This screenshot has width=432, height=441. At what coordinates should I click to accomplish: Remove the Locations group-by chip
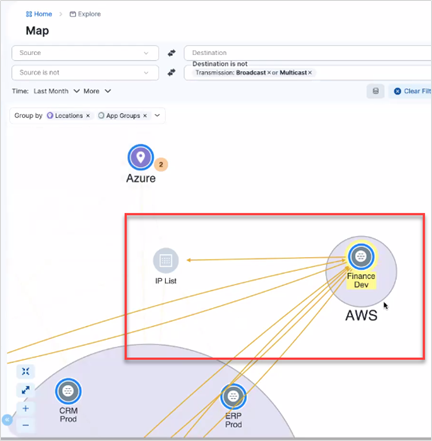pyautogui.click(x=88, y=116)
